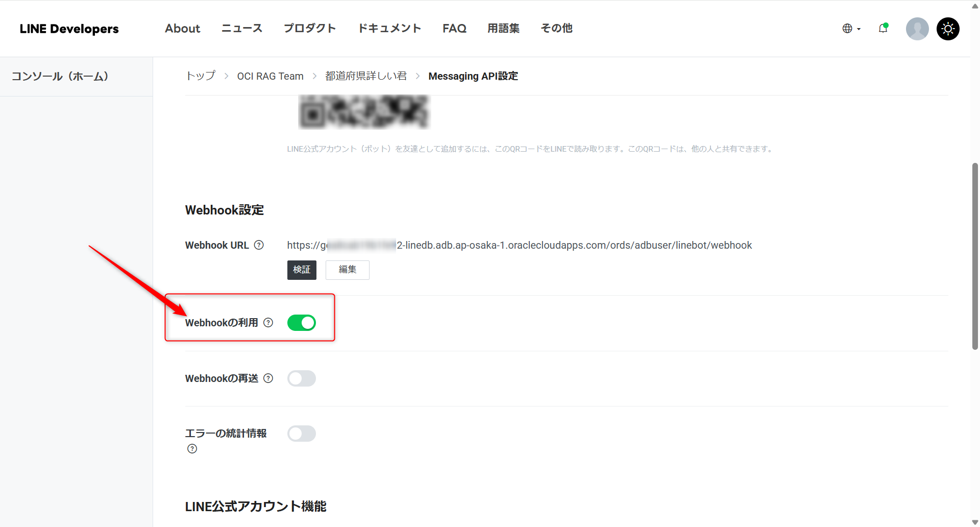Go to the FAQ page
980x527 pixels.
[x=454, y=29]
